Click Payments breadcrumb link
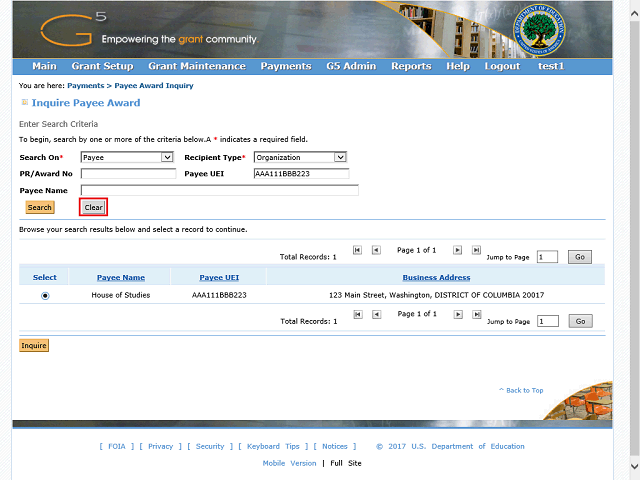The image size is (640, 480). (86, 86)
